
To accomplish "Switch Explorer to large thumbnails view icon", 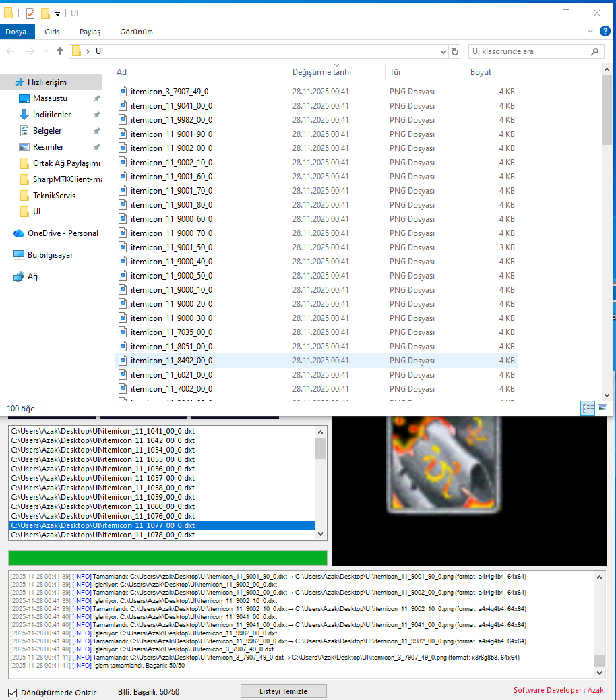I will point(602,408).
